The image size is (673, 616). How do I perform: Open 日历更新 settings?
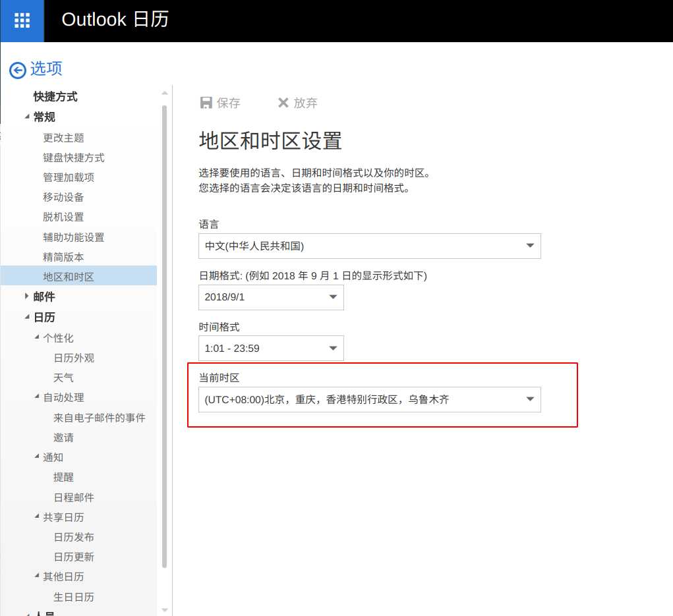(x=74, y=557)
